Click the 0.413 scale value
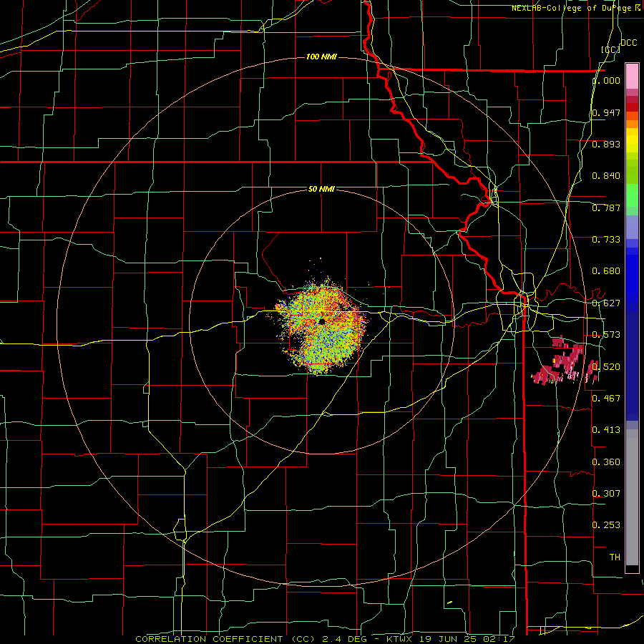644x644 pixels. [x=606, y=430]
